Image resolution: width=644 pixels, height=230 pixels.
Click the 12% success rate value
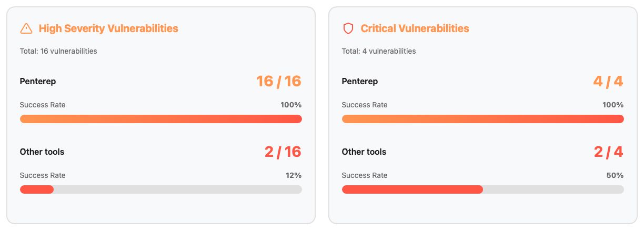(x=294, y=175)
